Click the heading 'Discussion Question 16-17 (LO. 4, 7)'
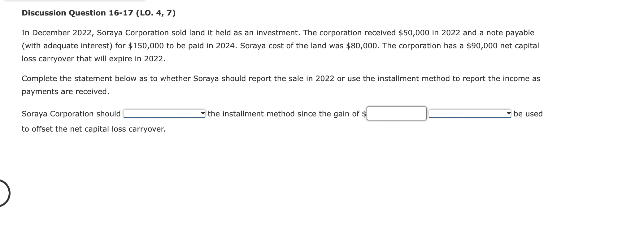This screenshot has height=226, width=644. tap(98, 13)
